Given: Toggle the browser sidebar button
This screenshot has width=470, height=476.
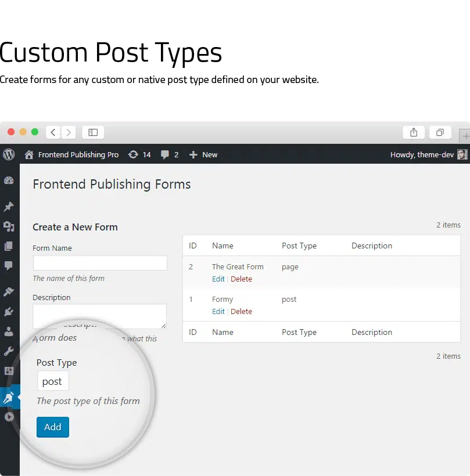Looking at the screenshot, I should click(93, 132).
